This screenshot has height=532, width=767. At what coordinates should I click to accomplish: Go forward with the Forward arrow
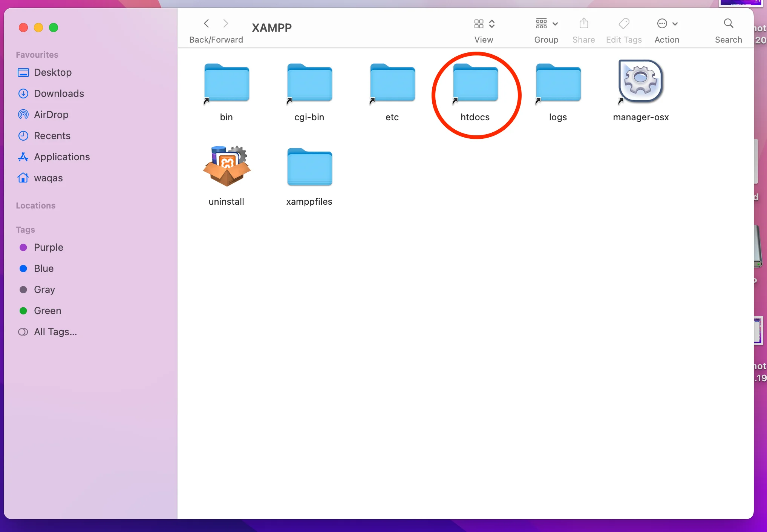[x=225, y=23]
